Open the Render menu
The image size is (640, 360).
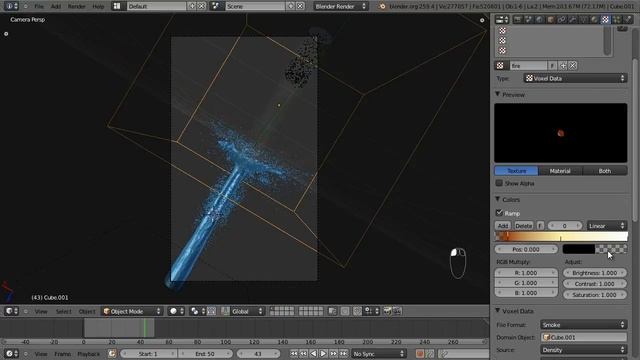76,6
